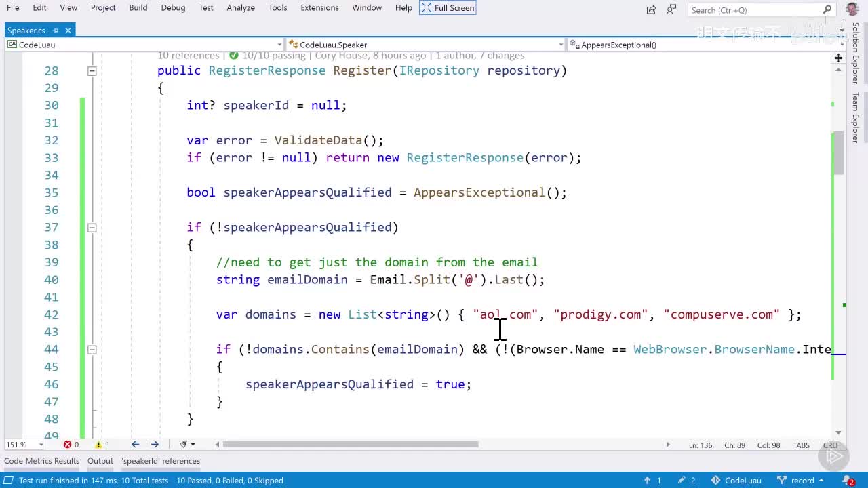
Task: Navigate backward with the left arrow
Action: [x=135, y=445]
